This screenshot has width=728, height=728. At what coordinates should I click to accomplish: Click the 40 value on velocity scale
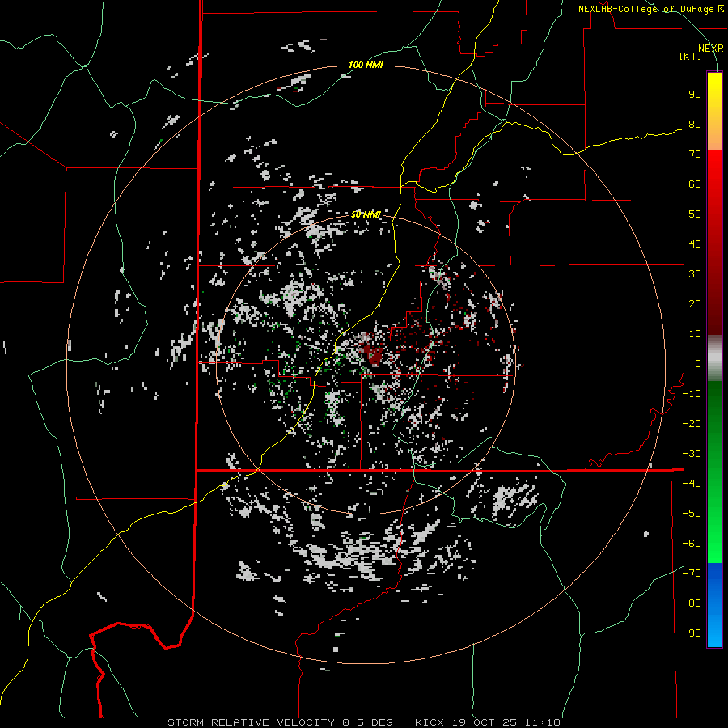click(x=695, y=243)
